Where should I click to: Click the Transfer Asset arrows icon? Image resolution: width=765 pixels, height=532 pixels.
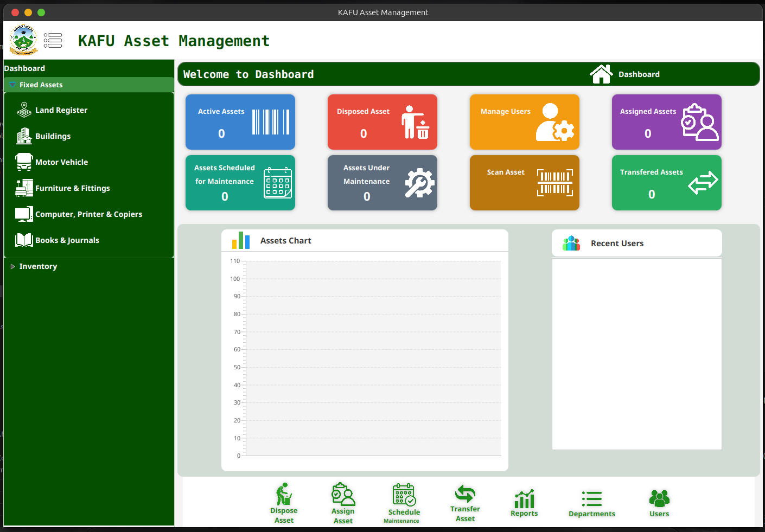coord(465,493)
